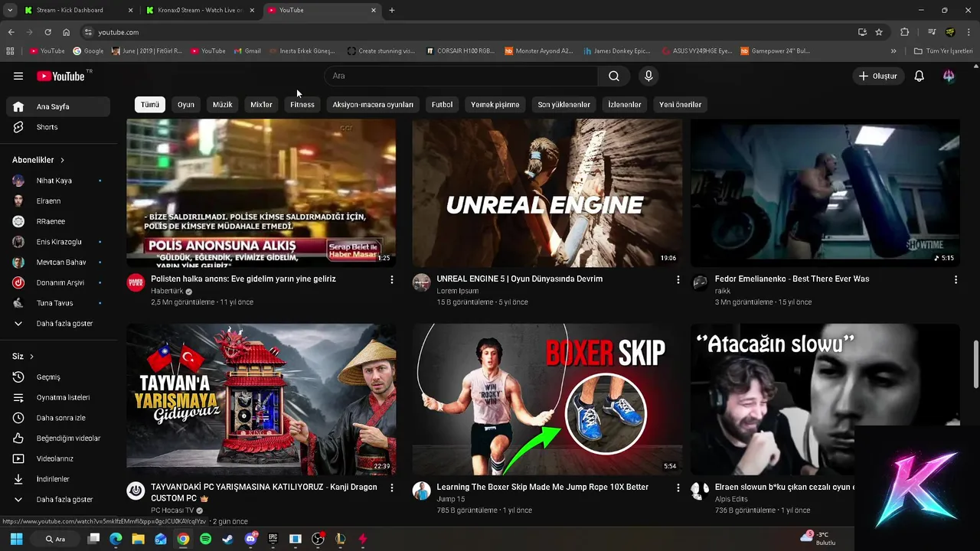Open the Oluştur create button
This screenshot has height=551, width=980.
click(877, 76)
